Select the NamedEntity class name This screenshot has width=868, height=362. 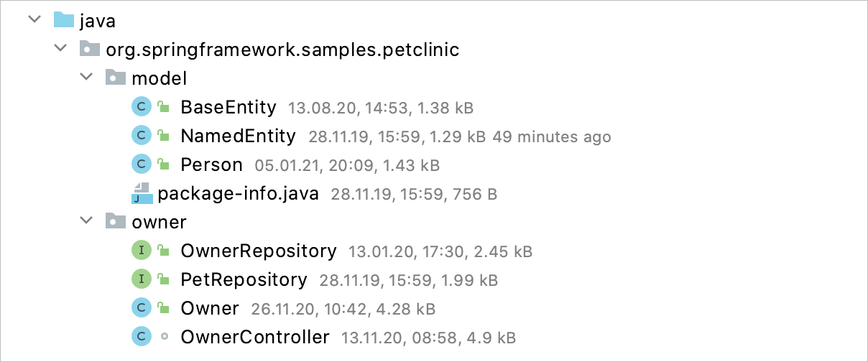[x=238, y=136]
